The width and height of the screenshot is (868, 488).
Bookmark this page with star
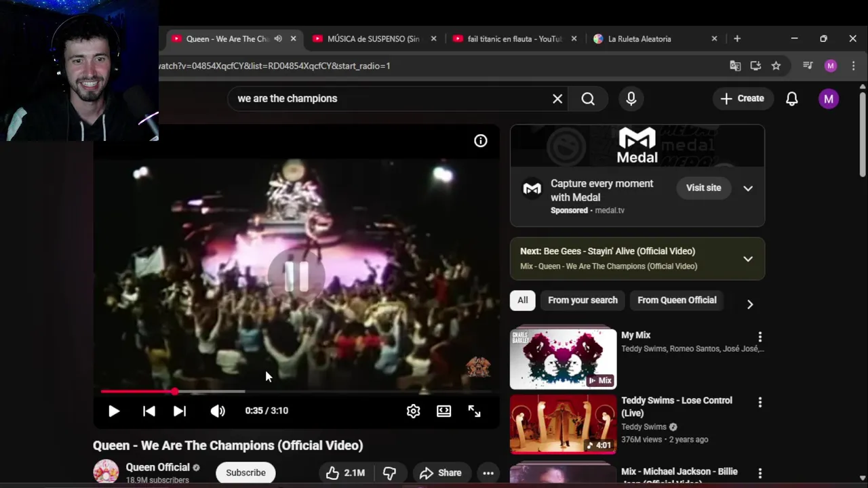coord(776,66)
